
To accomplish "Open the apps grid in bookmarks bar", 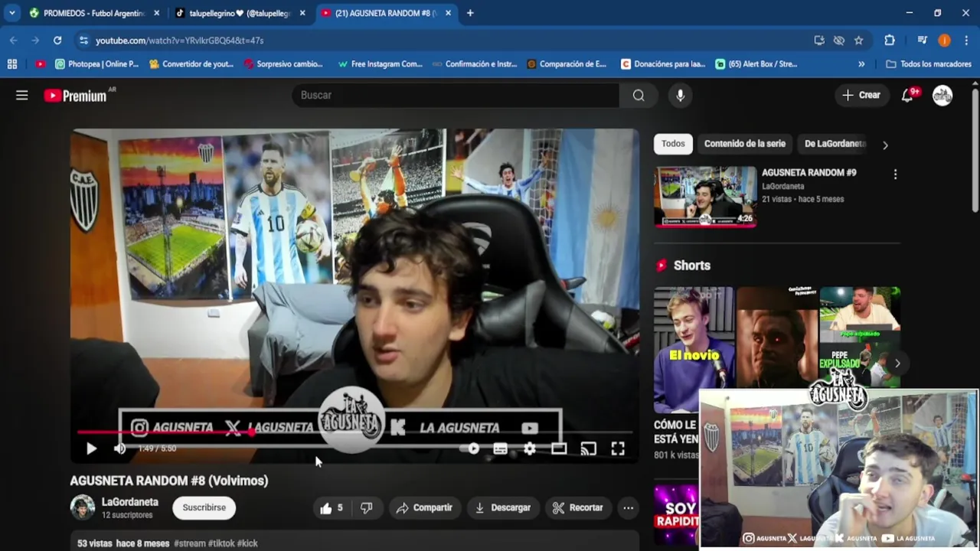I will tap(12, 64).
